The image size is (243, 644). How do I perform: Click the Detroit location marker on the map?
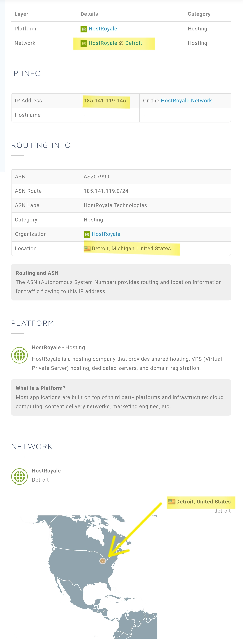(x=103, y=561)
